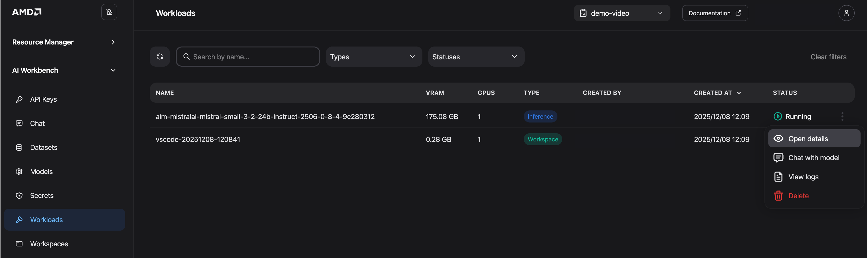
Task: Click the refresh workloads icon button
Action: pyautogui.click(x=160, y=57)
